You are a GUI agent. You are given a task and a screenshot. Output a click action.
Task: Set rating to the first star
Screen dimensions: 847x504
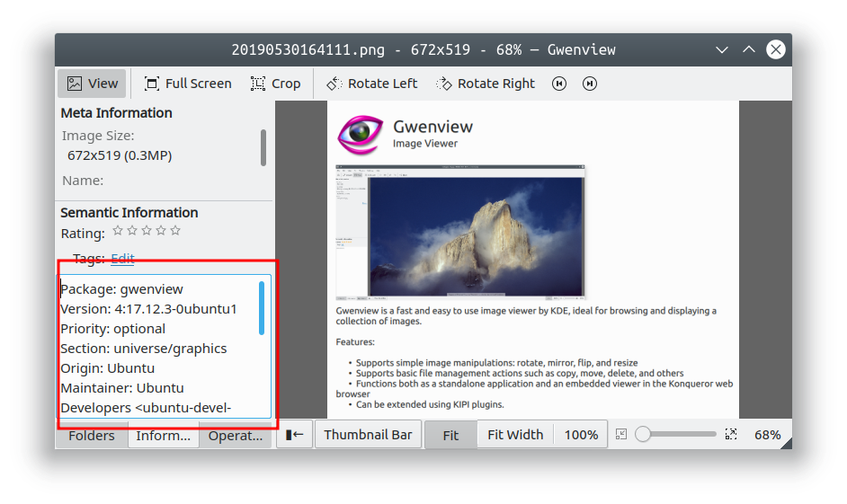(118, 231)
